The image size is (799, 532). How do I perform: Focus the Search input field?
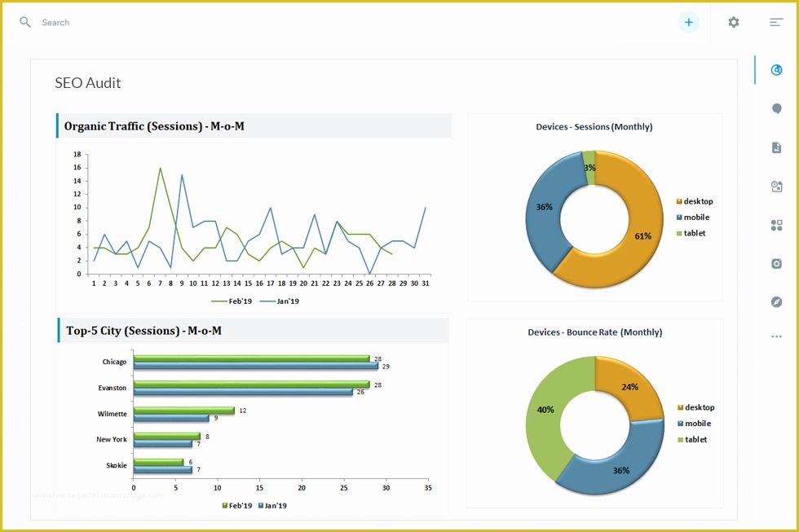55,22
